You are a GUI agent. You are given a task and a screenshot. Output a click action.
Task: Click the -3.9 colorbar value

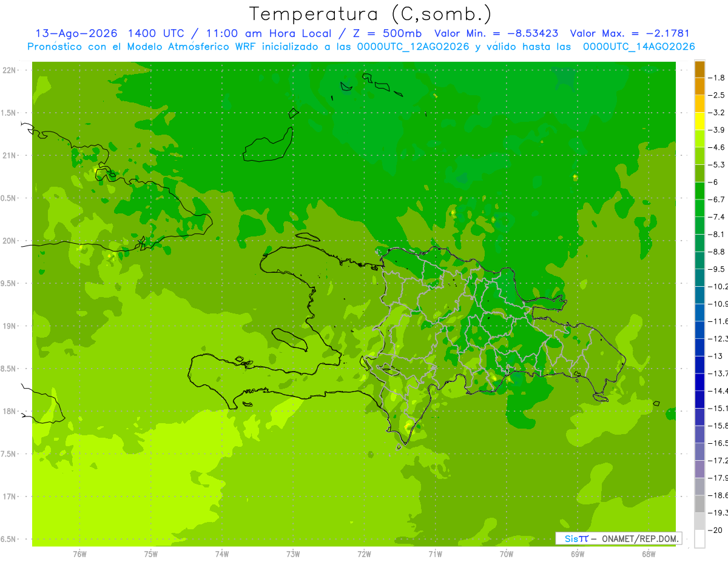coord(716,130)
